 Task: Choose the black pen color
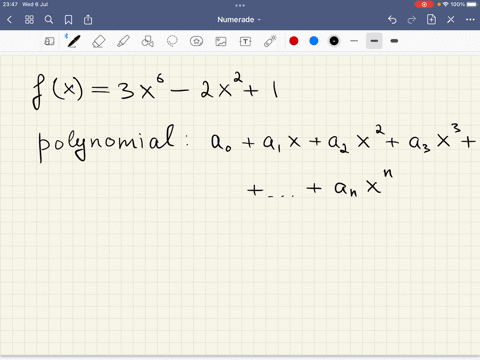334,41
